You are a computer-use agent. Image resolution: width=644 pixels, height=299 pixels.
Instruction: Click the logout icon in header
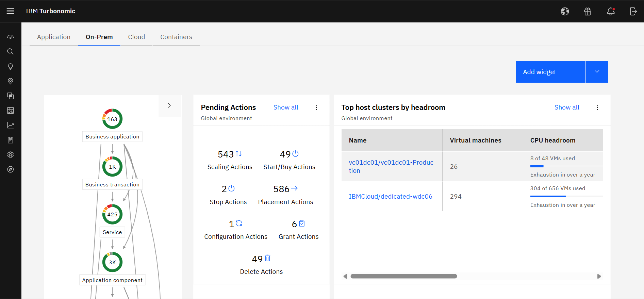633,11
